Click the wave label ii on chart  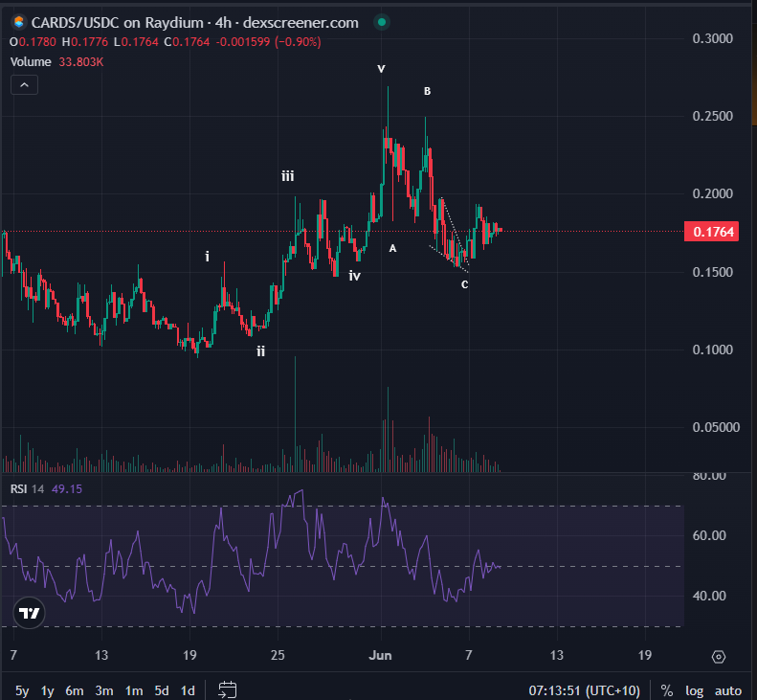click(260, 351)
